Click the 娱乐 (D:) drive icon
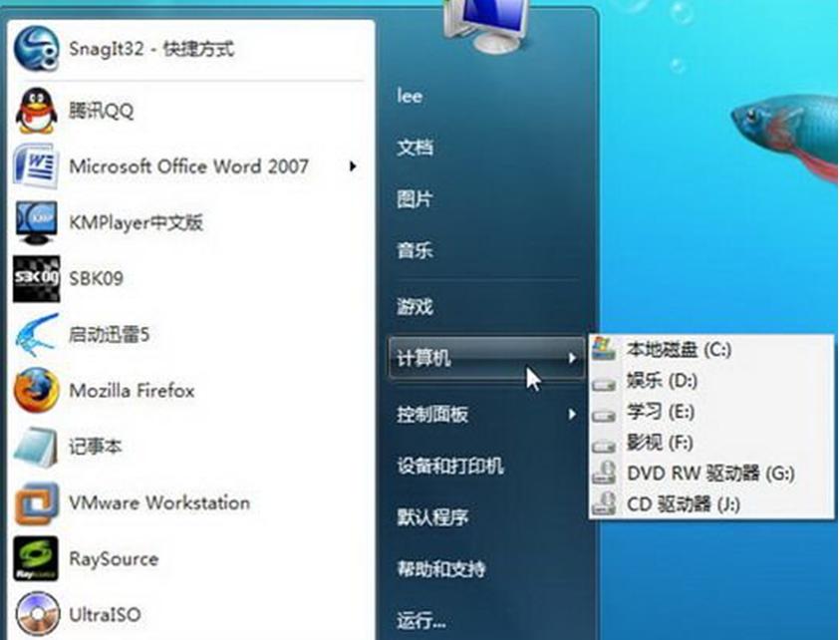This screenshot has height=640, width=840. (604, 383)
